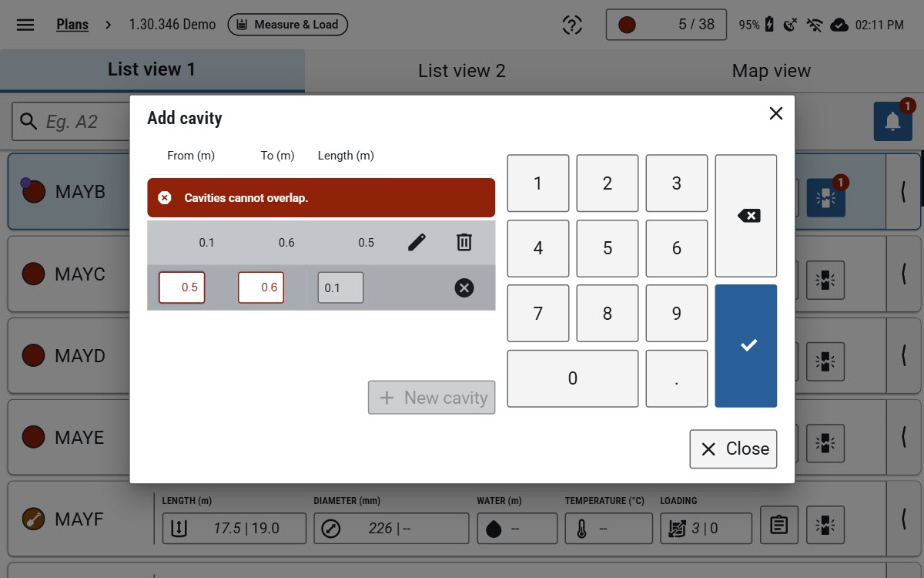
Task: Open the hamburger menu
Action: (x=25, y=25)
